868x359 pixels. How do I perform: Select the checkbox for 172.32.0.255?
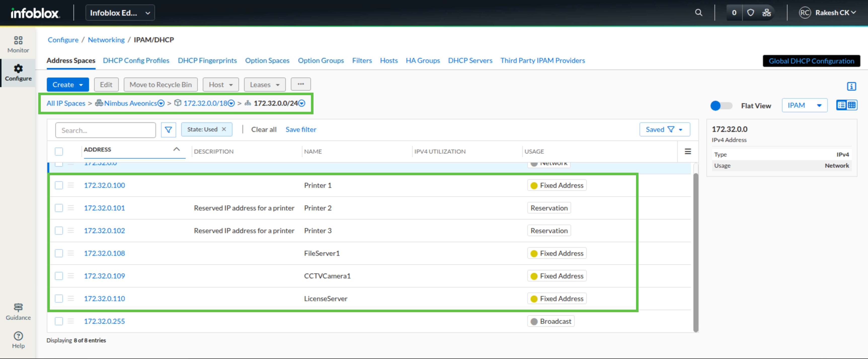click(x=59, y=321)
